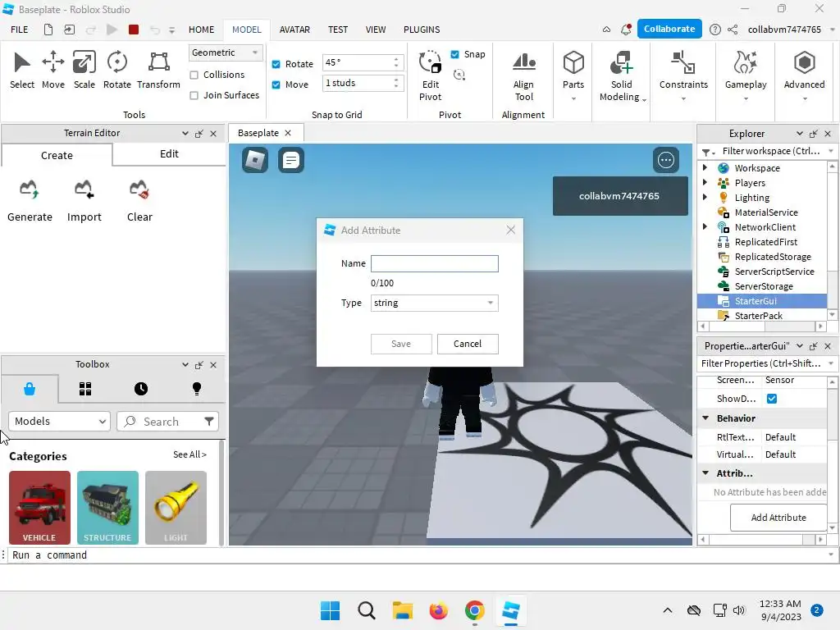The height and width of the screenshot is (630, 840).
Task: Switch to Terrain Editor Edit tab
Action: coord(169,154)
